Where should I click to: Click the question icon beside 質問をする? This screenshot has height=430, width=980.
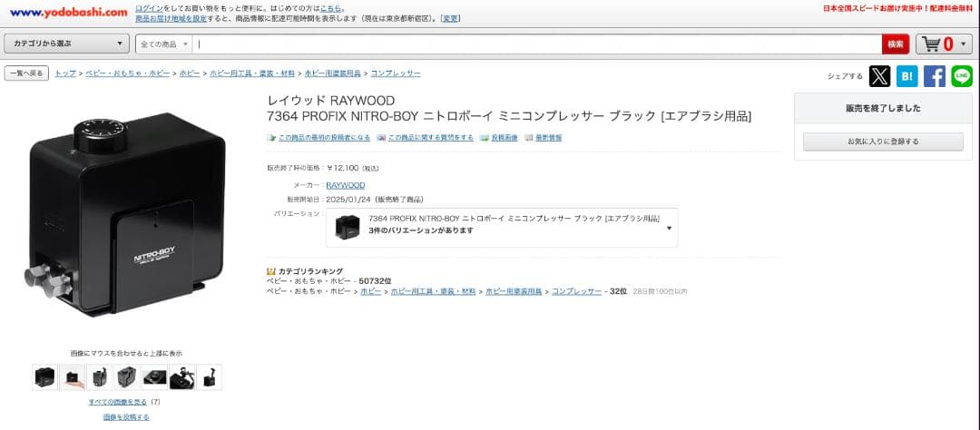tap(381, 138)
